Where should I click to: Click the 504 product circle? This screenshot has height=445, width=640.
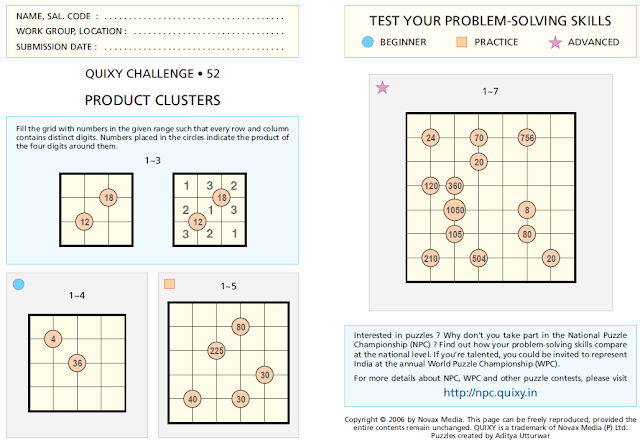[479, 258]
